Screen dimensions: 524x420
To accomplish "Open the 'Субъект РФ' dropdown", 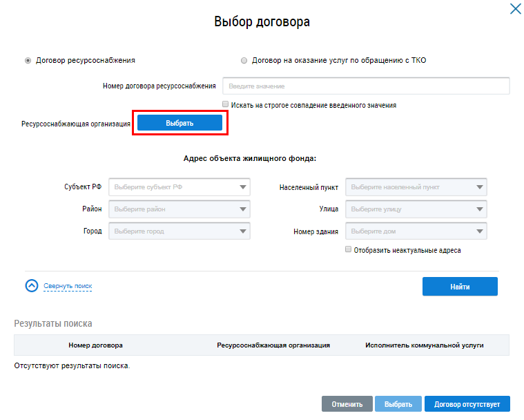I will coord(179,187).
